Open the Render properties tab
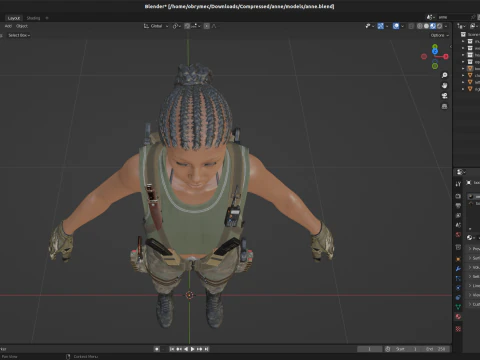Image resolution: width=480 pixels, height=360 pixels. (458, 196)
